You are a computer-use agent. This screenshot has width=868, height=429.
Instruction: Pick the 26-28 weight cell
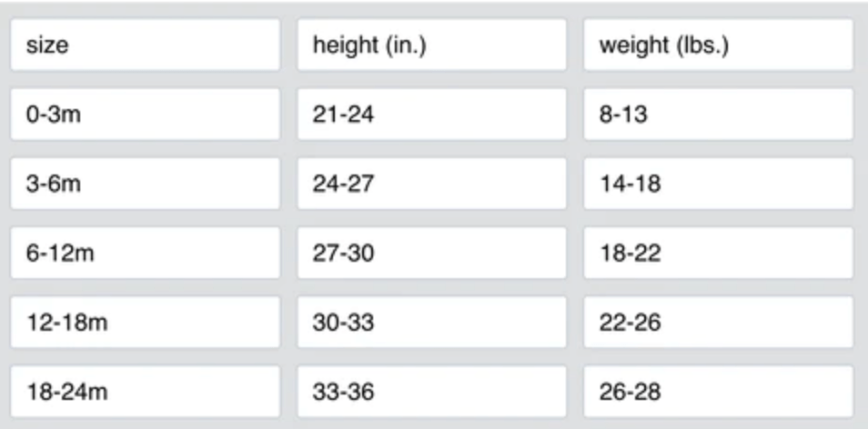point(718,392)
